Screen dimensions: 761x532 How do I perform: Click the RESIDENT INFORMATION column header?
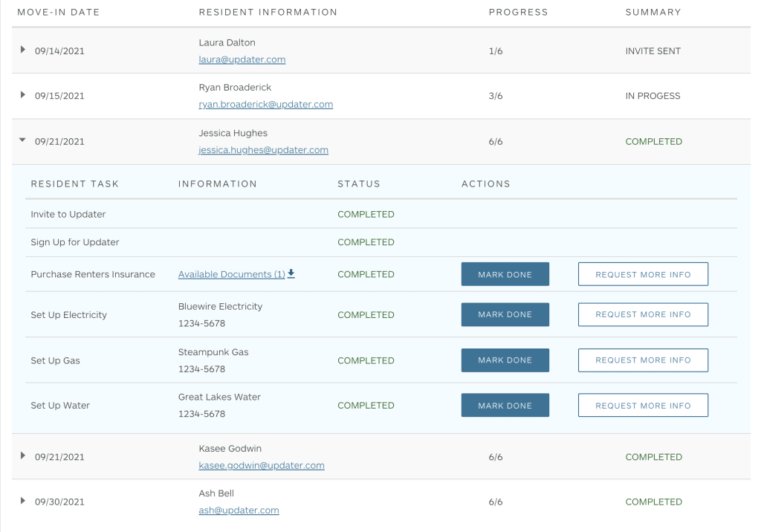point(268,12)
